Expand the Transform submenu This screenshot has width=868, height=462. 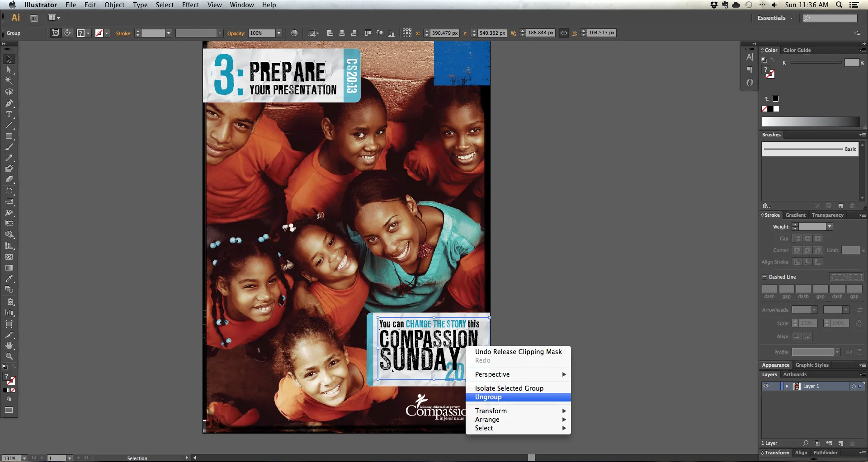coord(518,411)
